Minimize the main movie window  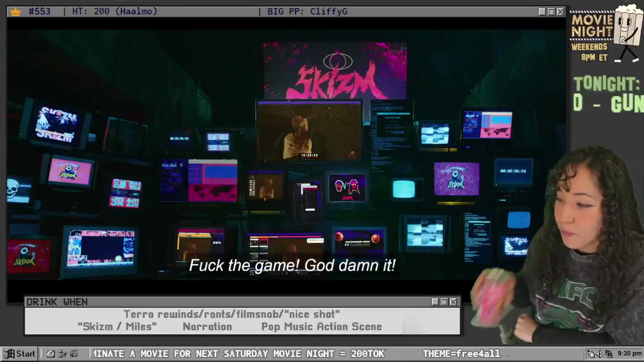[x=542, y=12]
